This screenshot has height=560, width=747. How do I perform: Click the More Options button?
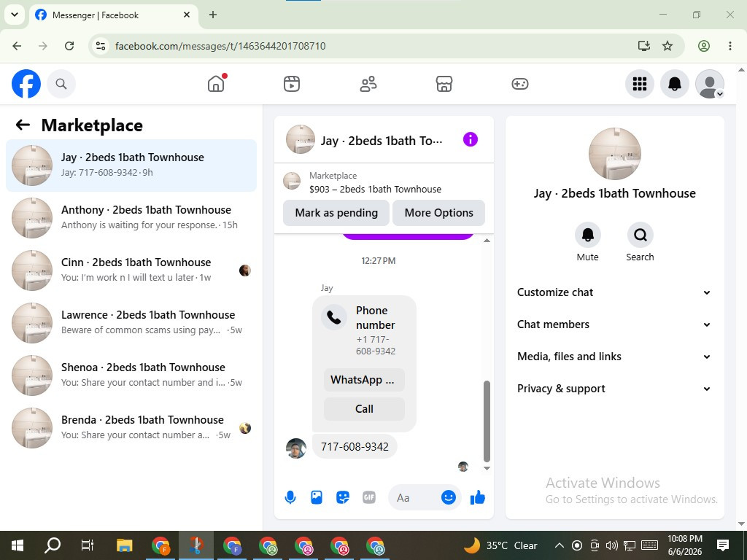pyautogui.click(x=438, y=213)
